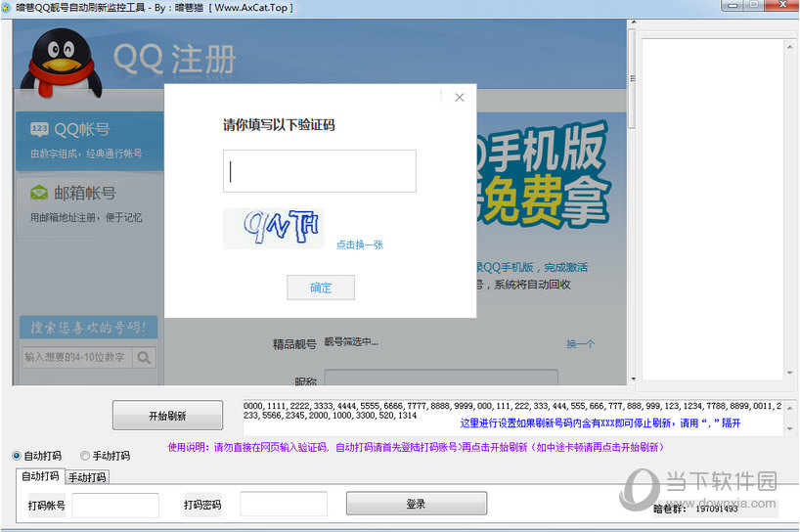Screen dimensions: 800x532
Task: Click the 换一个 link beside 精品靓号
Action: (580, 344)
